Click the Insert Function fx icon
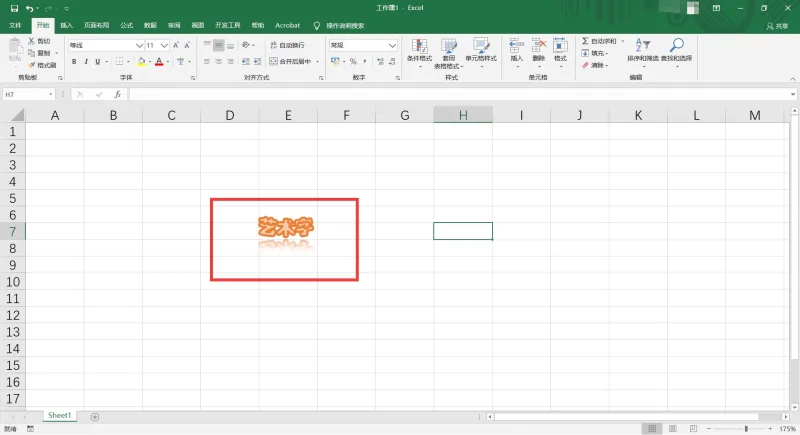 (x=117, y=94)
